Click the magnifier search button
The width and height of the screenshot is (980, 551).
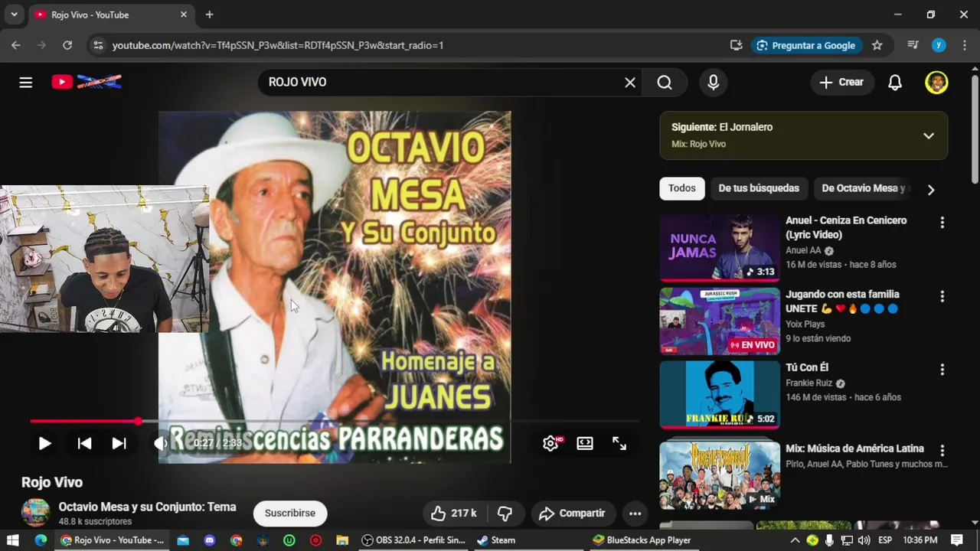point(665,83)
